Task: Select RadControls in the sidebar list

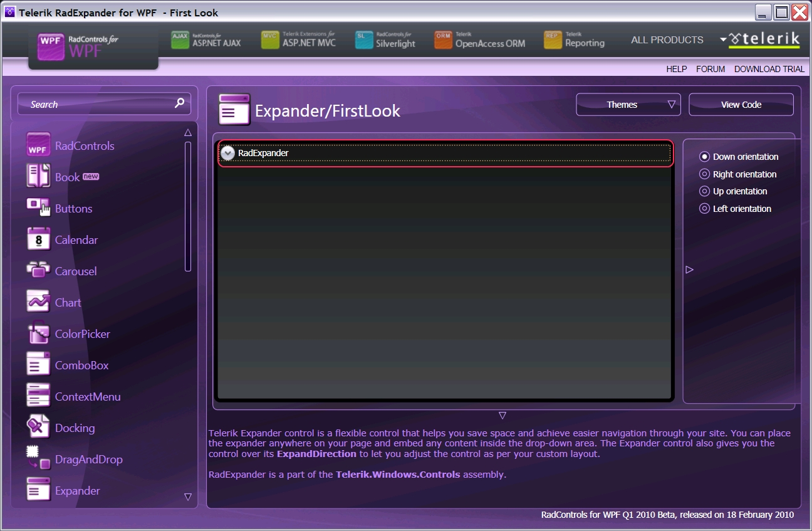Action: click(x=85, y=145)
